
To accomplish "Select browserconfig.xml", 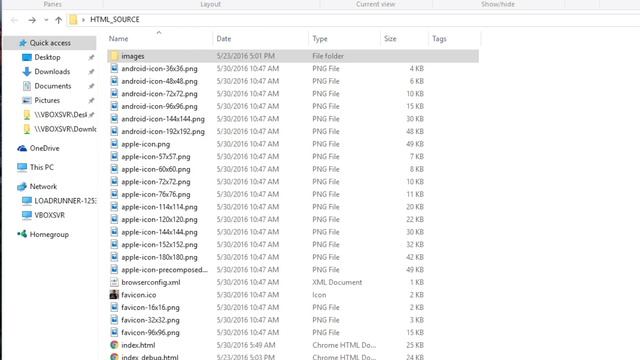I will (x=151, y=282).
